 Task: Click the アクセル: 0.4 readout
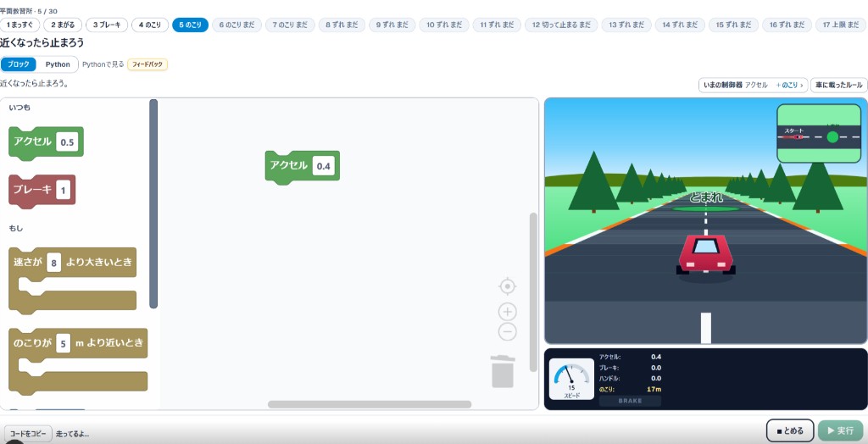[630, 357]
